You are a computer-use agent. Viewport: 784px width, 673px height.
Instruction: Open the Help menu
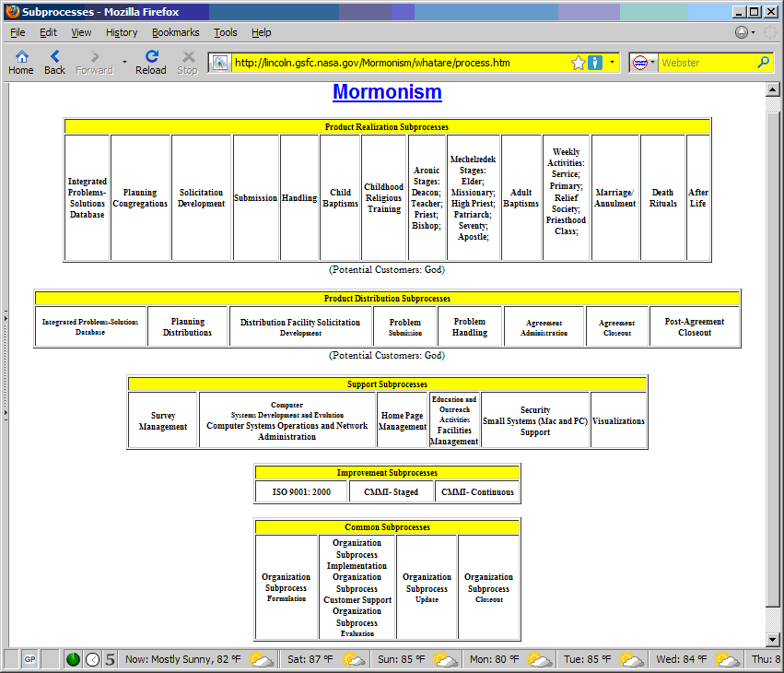(261, 32)
